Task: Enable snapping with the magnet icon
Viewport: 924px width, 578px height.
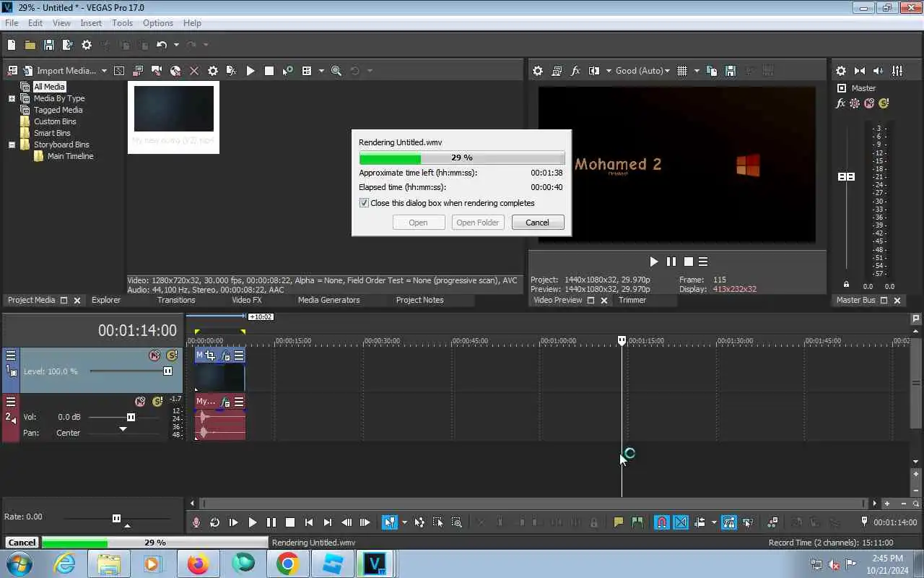Action: (662, 522)
